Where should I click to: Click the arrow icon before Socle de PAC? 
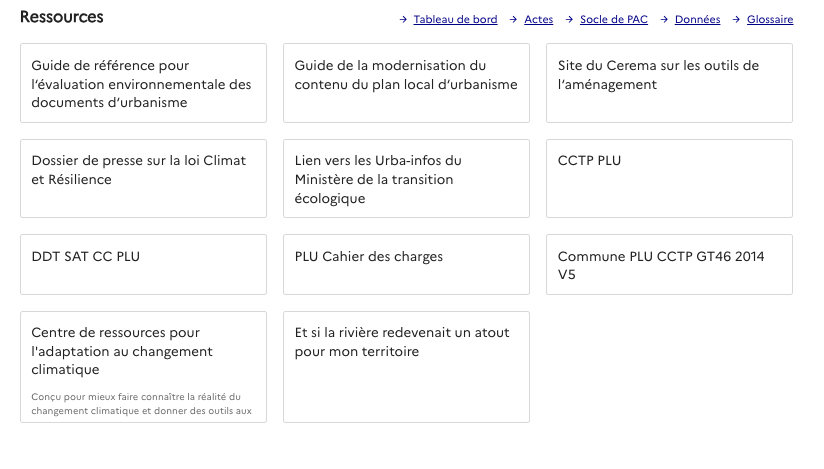pyautogui.click(x=570, y=20)
